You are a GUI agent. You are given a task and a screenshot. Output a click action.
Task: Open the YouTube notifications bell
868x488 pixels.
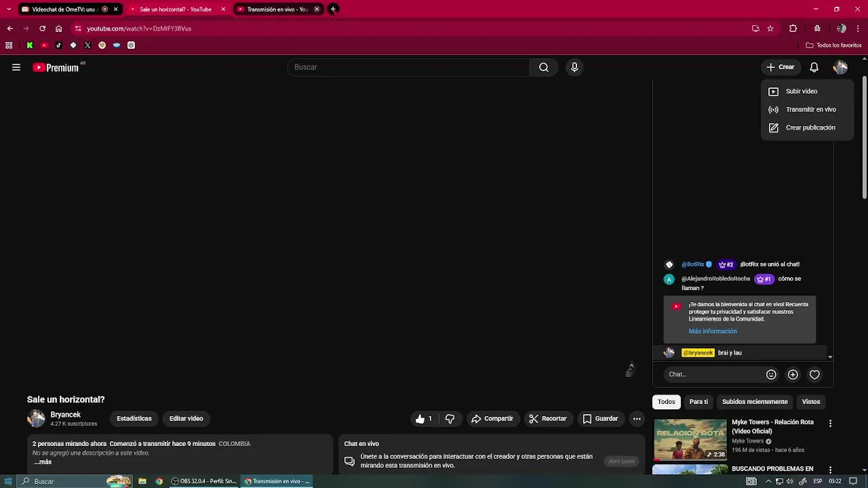pos(814,67)
